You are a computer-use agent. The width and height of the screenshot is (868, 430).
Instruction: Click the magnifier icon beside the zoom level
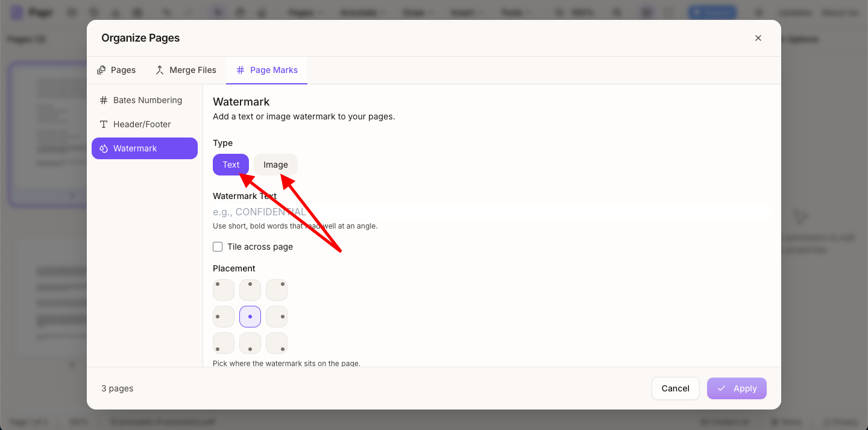point(617,12)
